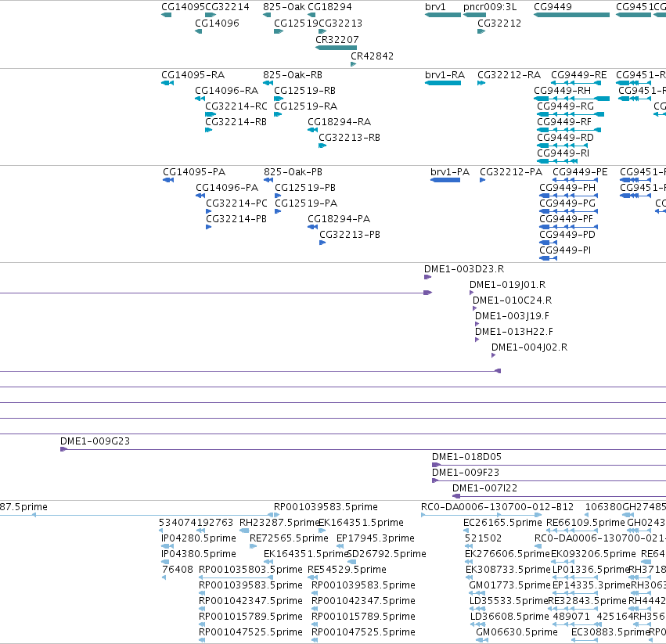Select transcript CG9449-RI label
The height and width of the screenshot is (644, 666).
(563, 153)
